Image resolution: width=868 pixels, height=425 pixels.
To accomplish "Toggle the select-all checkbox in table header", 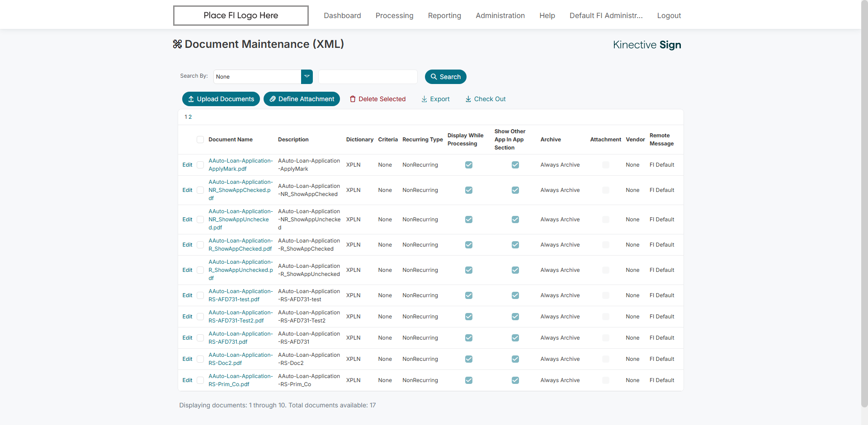I will pos(200,140).
